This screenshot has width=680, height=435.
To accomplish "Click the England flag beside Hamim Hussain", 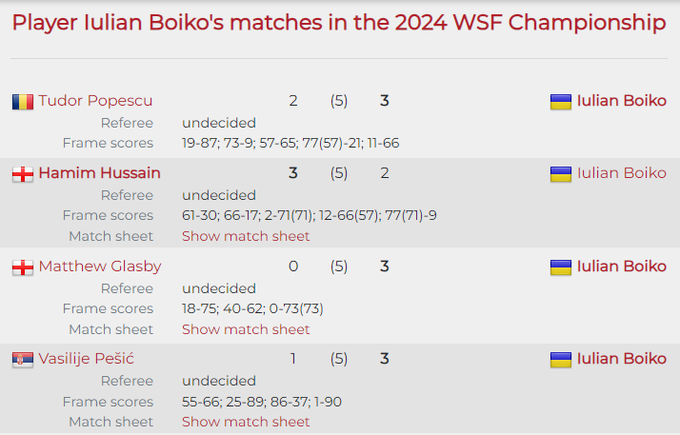I will [x=22, y=174].
